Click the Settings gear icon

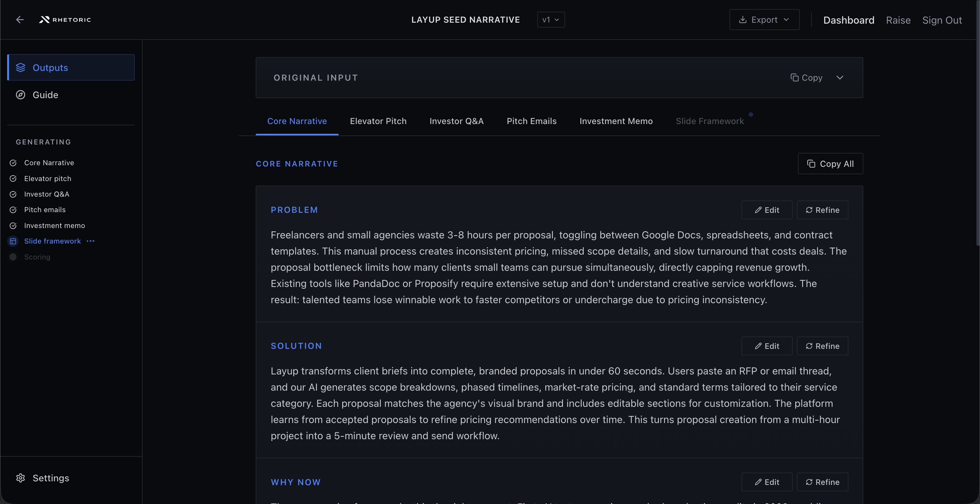click(20, 478)
